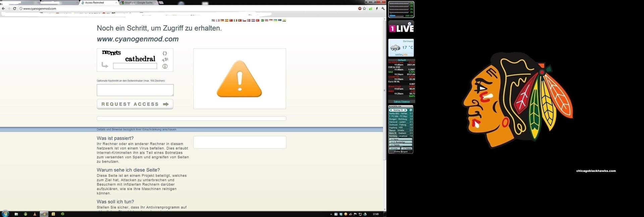The image size is (644, 217).
Task: Open Videos in the Bundesliga gadget
Action: pos(407,148)
